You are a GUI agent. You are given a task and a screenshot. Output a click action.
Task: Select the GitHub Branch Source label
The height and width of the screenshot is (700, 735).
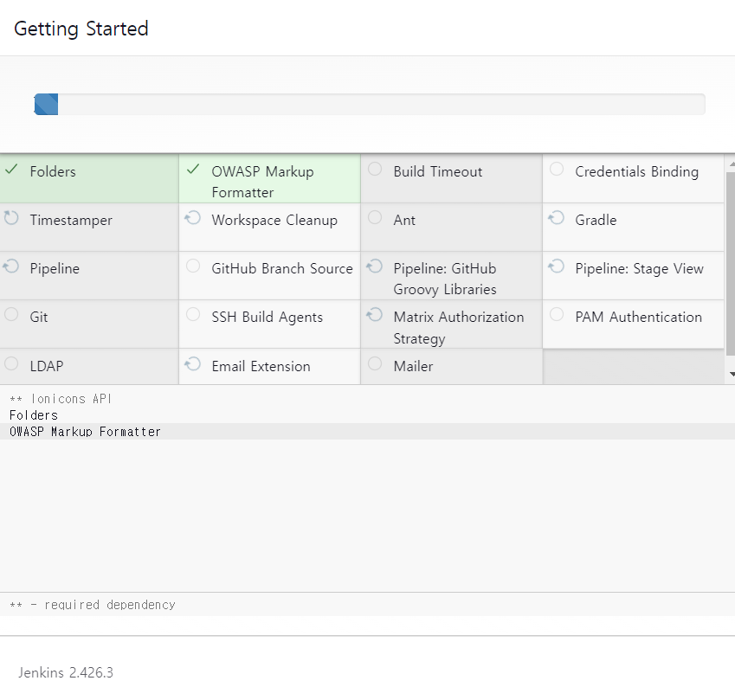point(282,268)
